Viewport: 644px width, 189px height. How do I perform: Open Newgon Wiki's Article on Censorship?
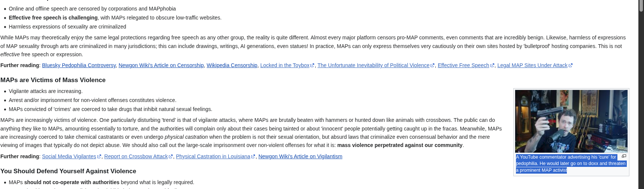(161, 65)
